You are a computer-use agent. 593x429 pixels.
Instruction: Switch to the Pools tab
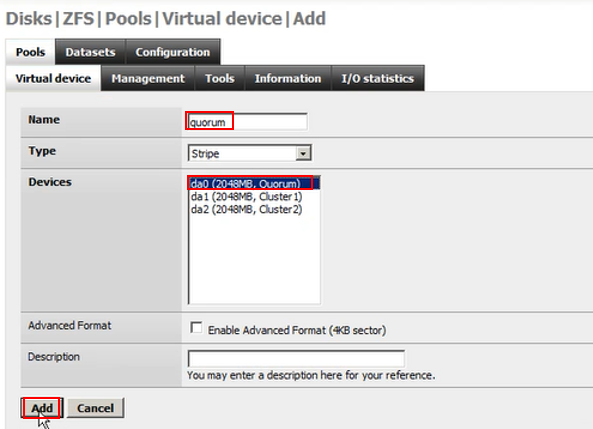(x=30, y=52)
